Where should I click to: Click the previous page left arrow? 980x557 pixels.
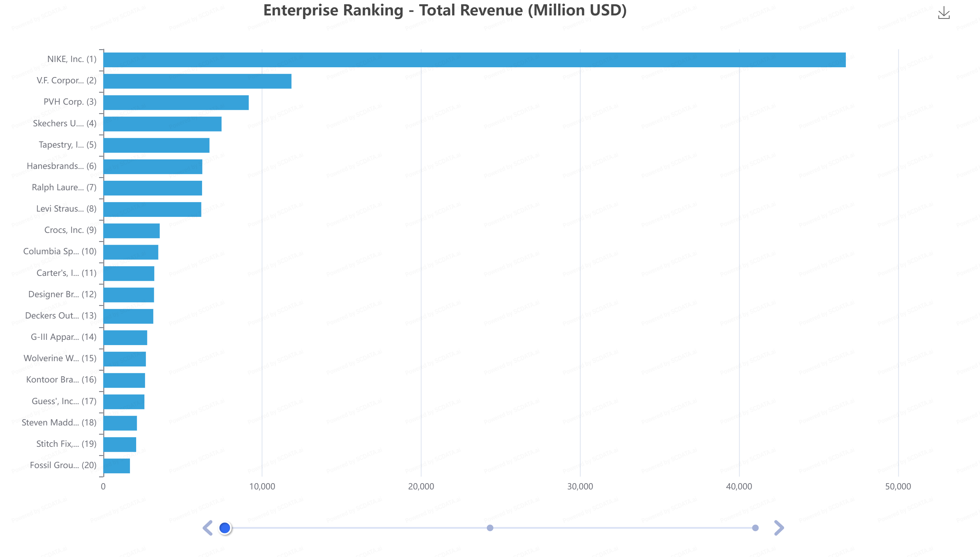207,528
